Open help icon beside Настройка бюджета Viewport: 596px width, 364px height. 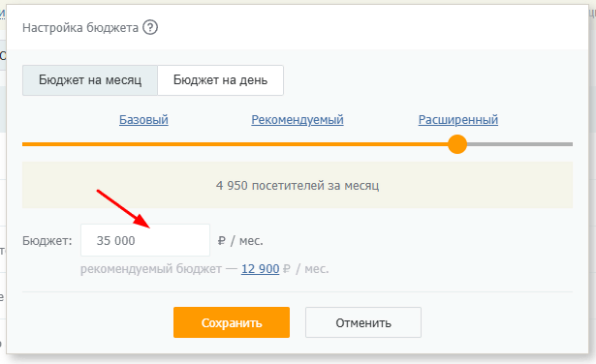click(150, 28)
